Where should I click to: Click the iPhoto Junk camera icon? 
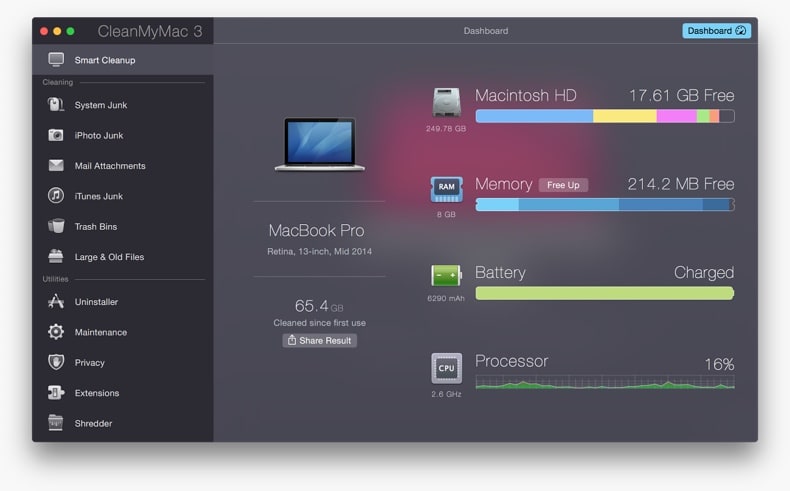[x=56, y=135]
